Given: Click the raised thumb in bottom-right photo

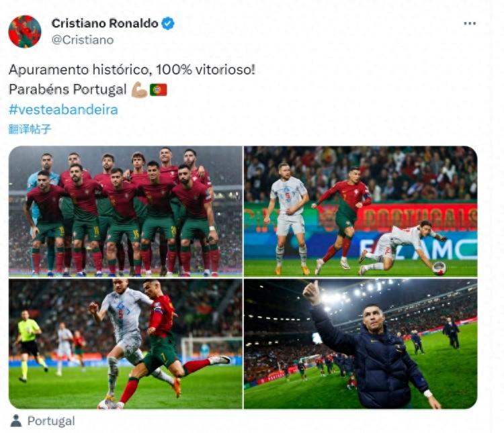Looking at the screenshot, I should [x=311, y=292].
